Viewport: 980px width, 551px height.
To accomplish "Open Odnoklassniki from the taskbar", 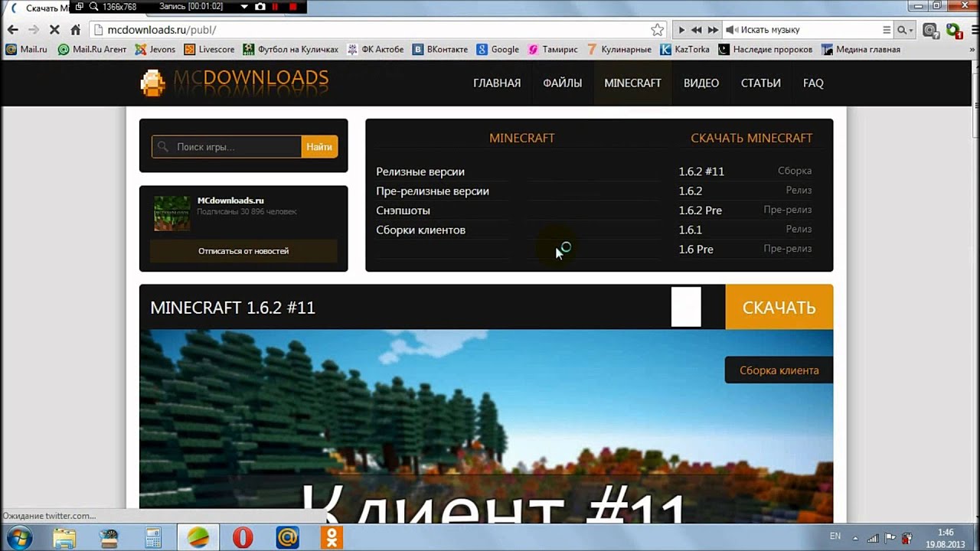I will point(332,538).
